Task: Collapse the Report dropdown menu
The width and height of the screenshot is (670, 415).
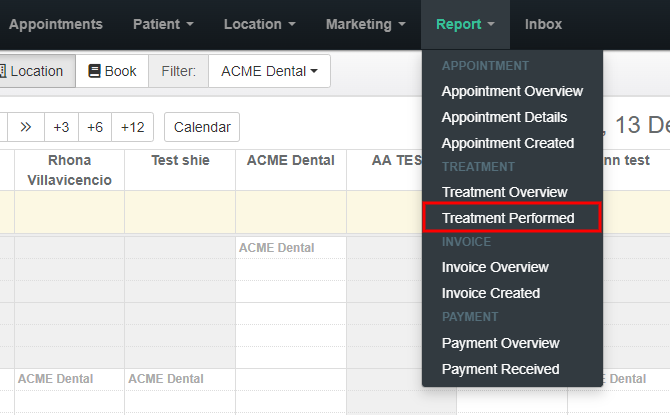Action: (465, 24)
